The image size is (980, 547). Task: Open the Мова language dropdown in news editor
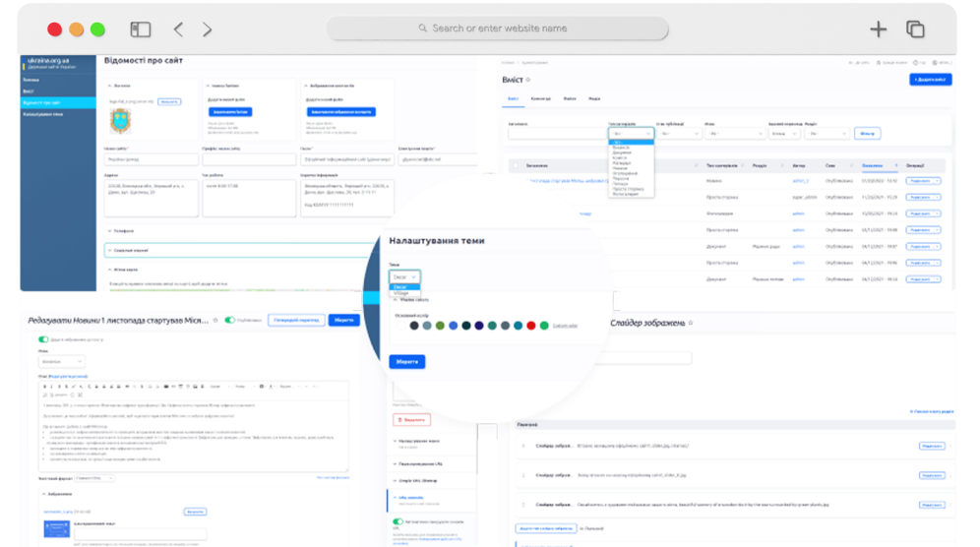61,361
